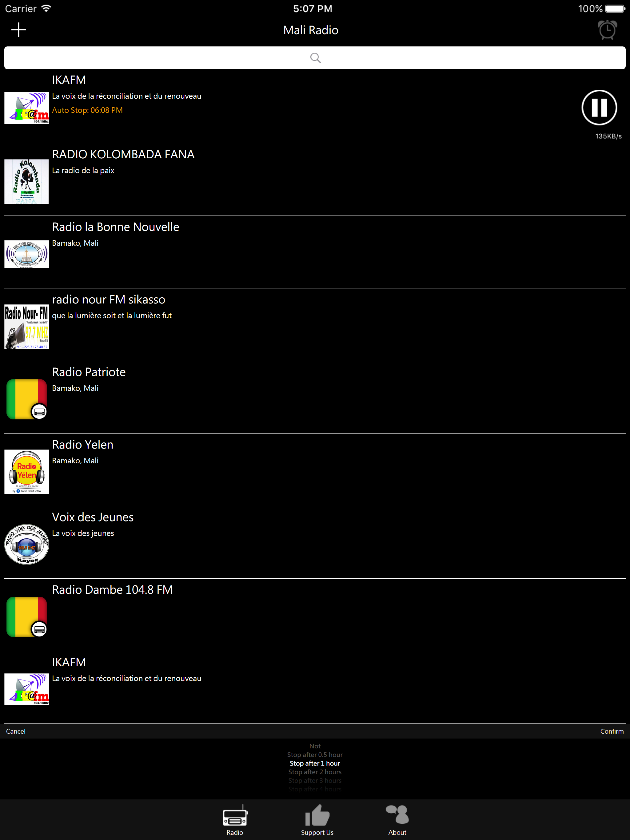This screenshot has height=840, width=630.
Task: Tap the Radio Yelen headphones logo
Action: pyautogui.click(x=26, y=472)
